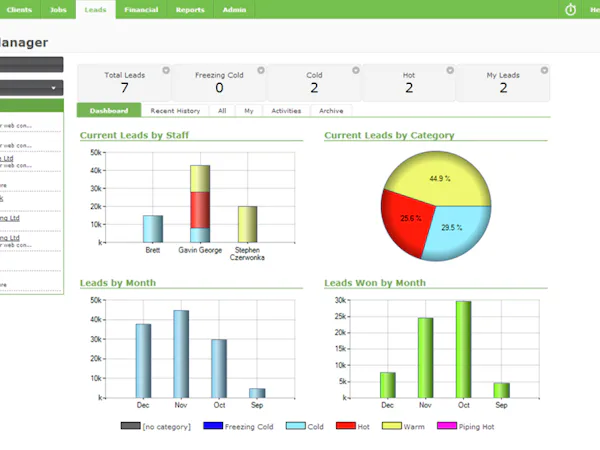Image resolution: width=600 pixels, height=450 pixels.
Task: Click the Leads by Month heading
Action: tap(118, 283)
